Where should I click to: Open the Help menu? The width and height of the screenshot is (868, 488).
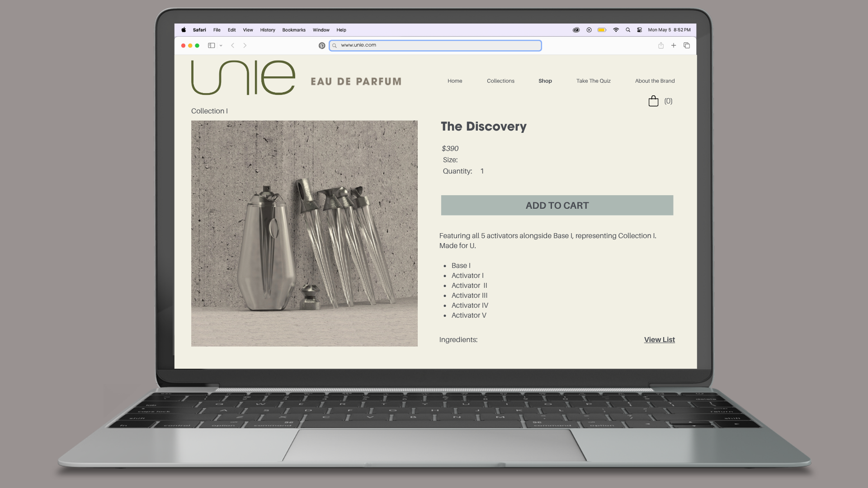pyautogui.click(x=341, y=30)
